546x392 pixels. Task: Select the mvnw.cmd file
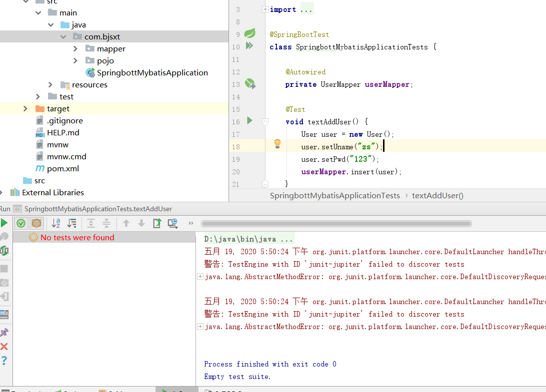66,156
